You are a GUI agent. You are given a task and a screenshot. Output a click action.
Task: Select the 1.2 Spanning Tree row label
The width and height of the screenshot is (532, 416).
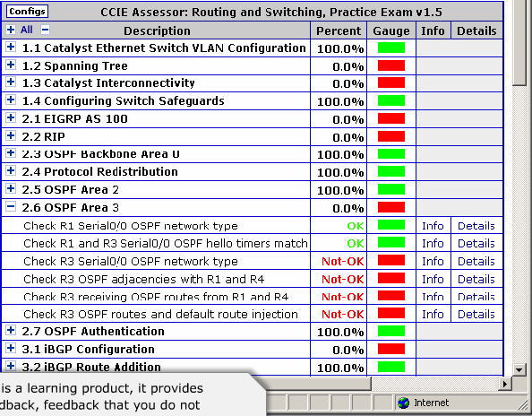(x=75, y=65)
